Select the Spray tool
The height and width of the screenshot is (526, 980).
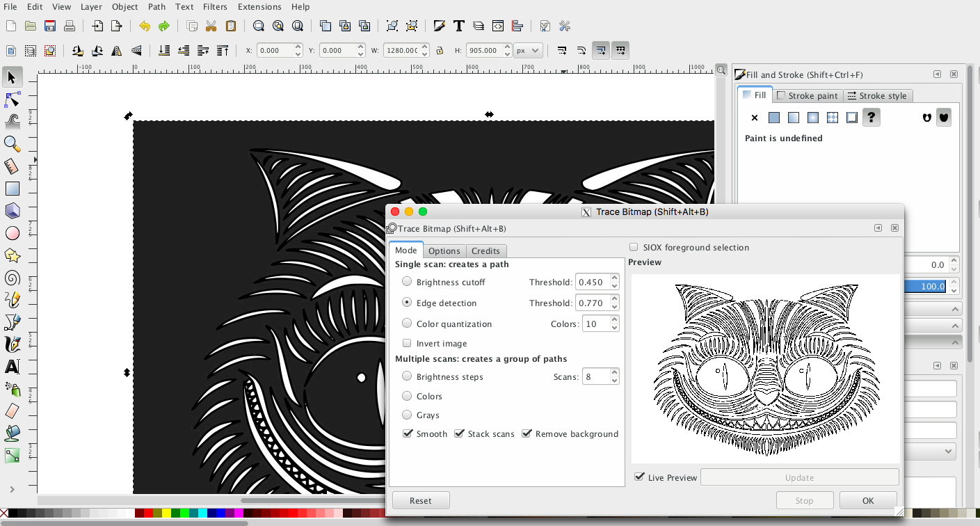(12, 389)
